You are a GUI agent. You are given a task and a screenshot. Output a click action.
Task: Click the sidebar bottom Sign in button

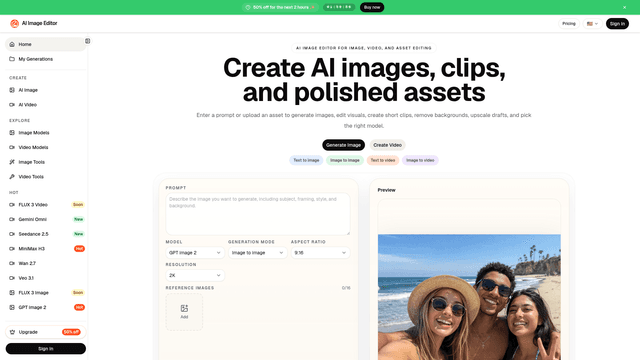click(x=46, y=349)
